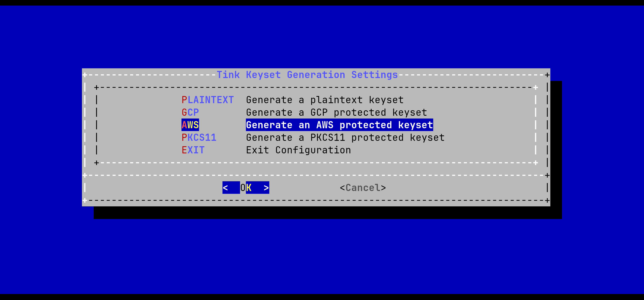The height and width of the screenshot is (300, 644).
Task: Click the highlighted AWS tag
Action: 190,125
